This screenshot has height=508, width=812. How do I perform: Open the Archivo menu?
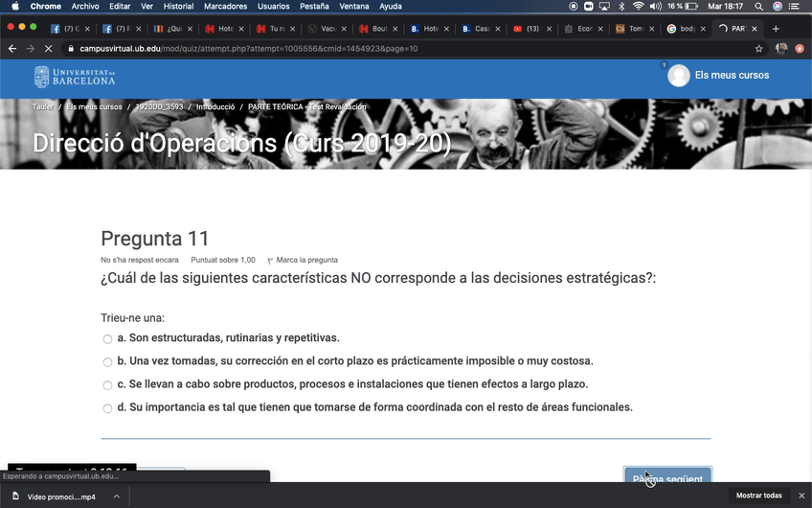pos(85,6)
